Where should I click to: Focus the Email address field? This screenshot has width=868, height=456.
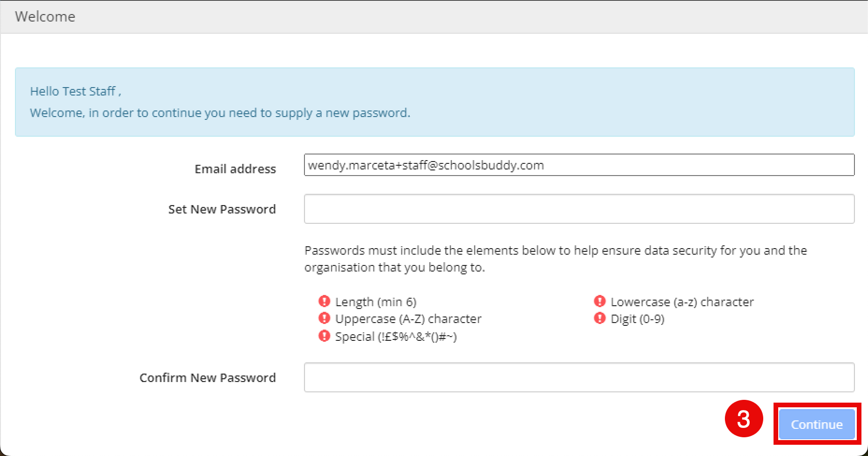coord(579,165)
